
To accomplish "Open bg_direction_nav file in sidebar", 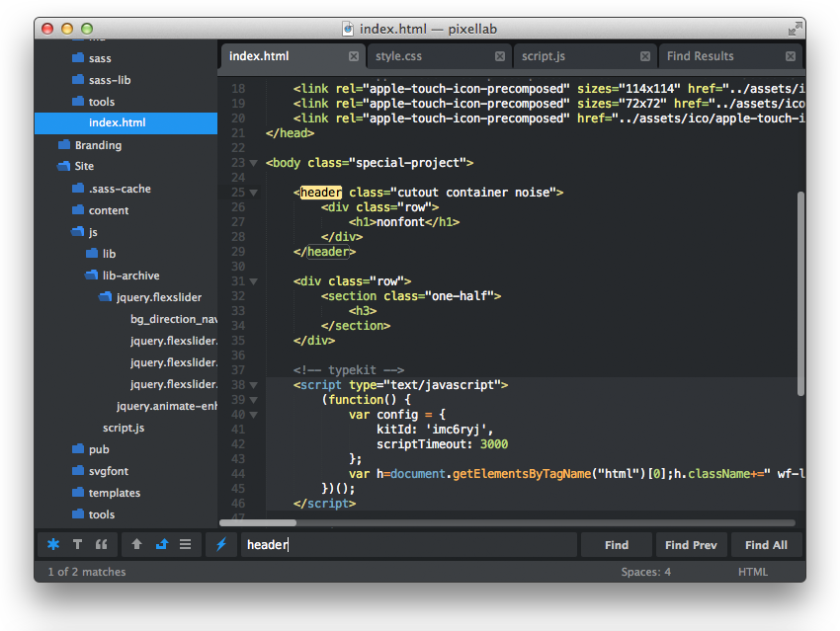I will 174,318.
